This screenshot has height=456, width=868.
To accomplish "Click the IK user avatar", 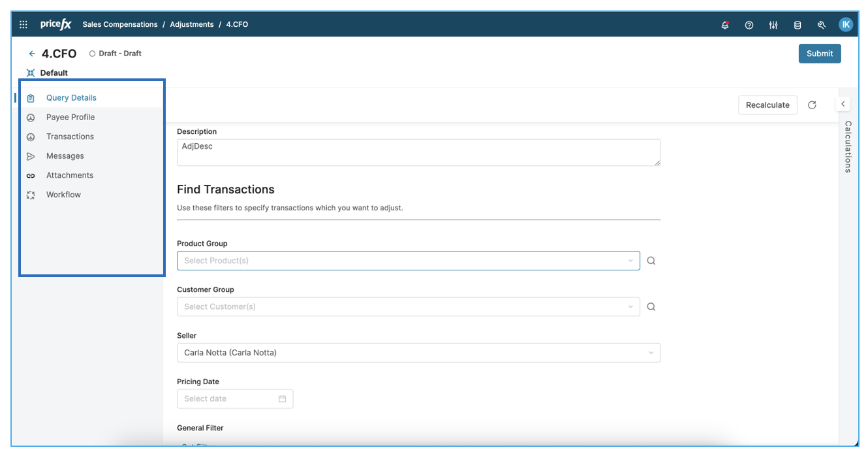I will tap(846, 25).
